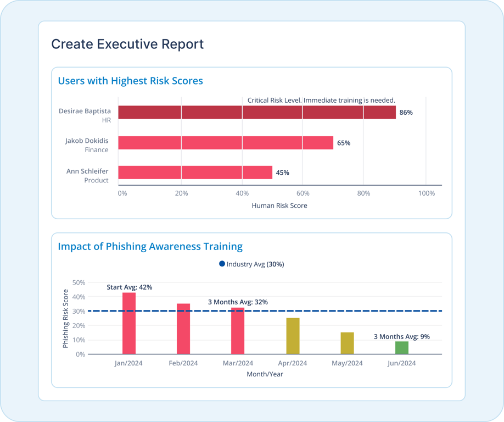
Task: Select Jakob Dokidis's 65% risk bar
Action: pos(226,143)
